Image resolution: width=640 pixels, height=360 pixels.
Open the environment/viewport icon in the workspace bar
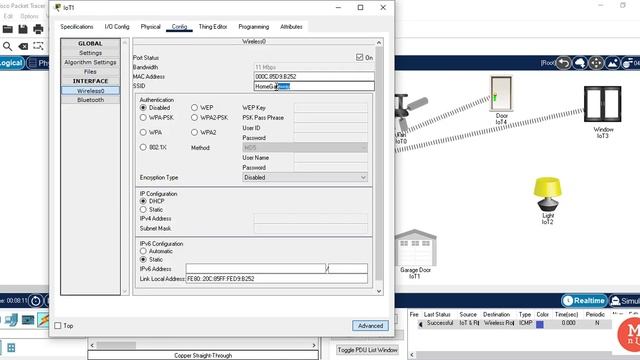coord(629,63)
